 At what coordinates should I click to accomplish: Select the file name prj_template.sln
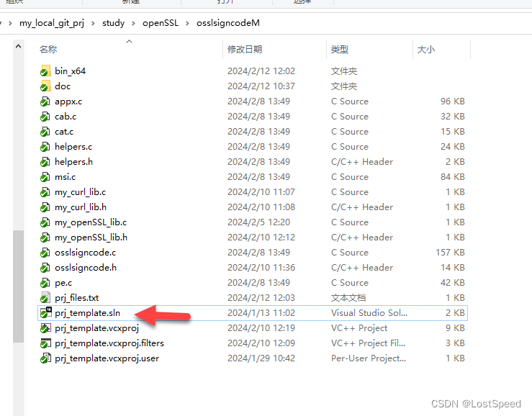[x=88, y=313]
